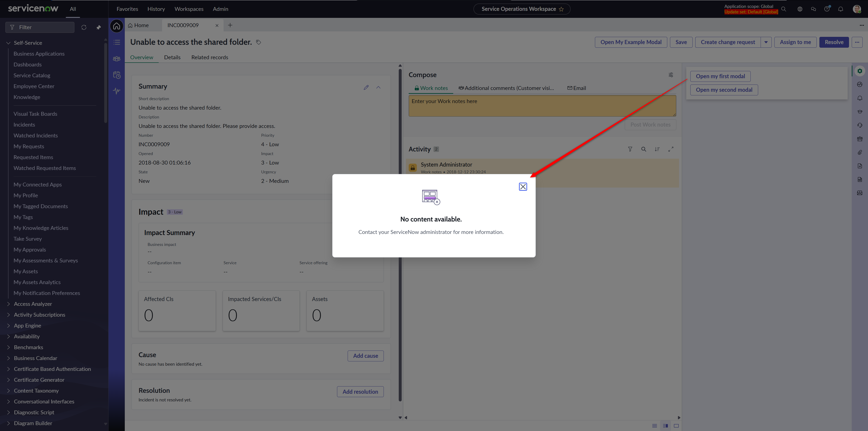
Task: Click the Activity search magnifier icon
Action: coord(643,149)
